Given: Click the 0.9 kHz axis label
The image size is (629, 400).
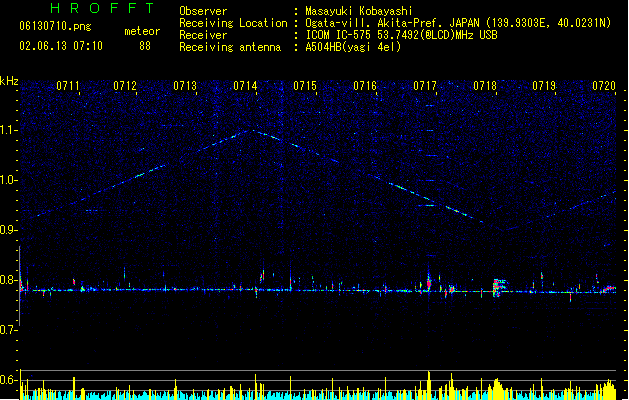Looking at the screenshot, I should 9,230.
